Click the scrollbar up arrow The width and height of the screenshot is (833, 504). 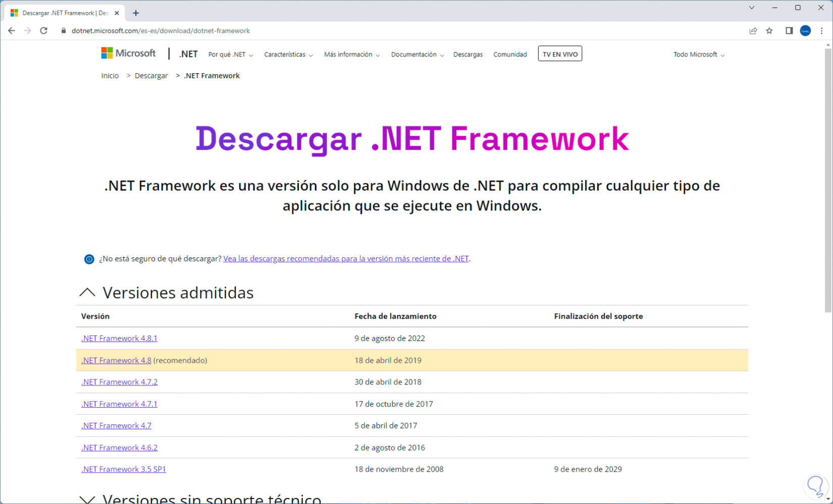828,44
